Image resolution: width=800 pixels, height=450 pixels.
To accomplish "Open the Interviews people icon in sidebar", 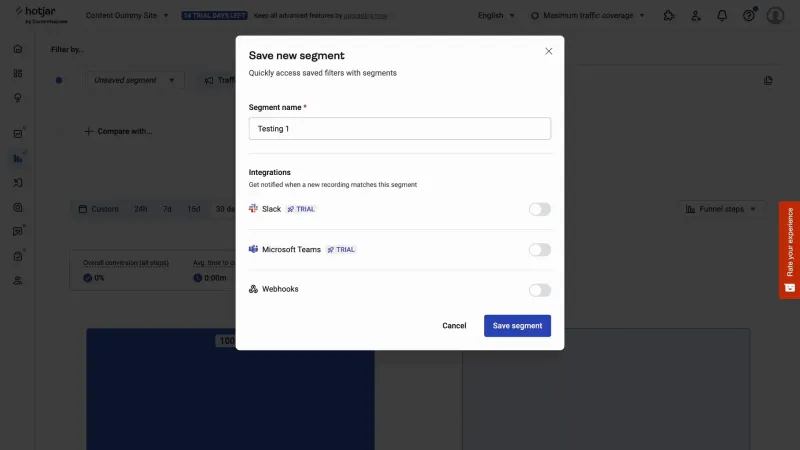I will pos(18,281).
